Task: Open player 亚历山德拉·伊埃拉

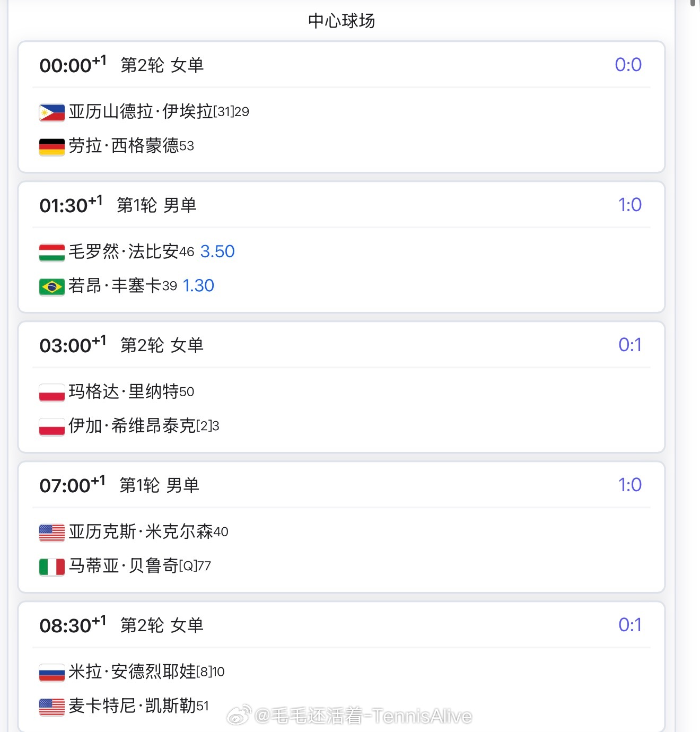Action: tap(141, 111)
